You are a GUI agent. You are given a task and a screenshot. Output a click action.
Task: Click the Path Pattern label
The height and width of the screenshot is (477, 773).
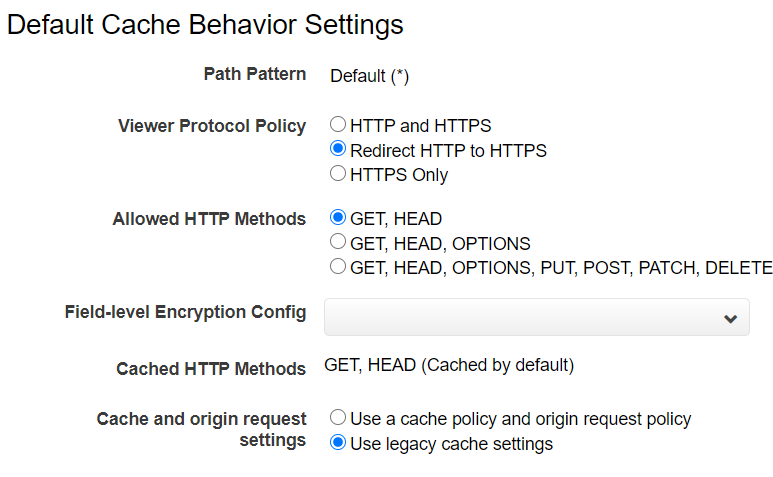click(255, 74)
